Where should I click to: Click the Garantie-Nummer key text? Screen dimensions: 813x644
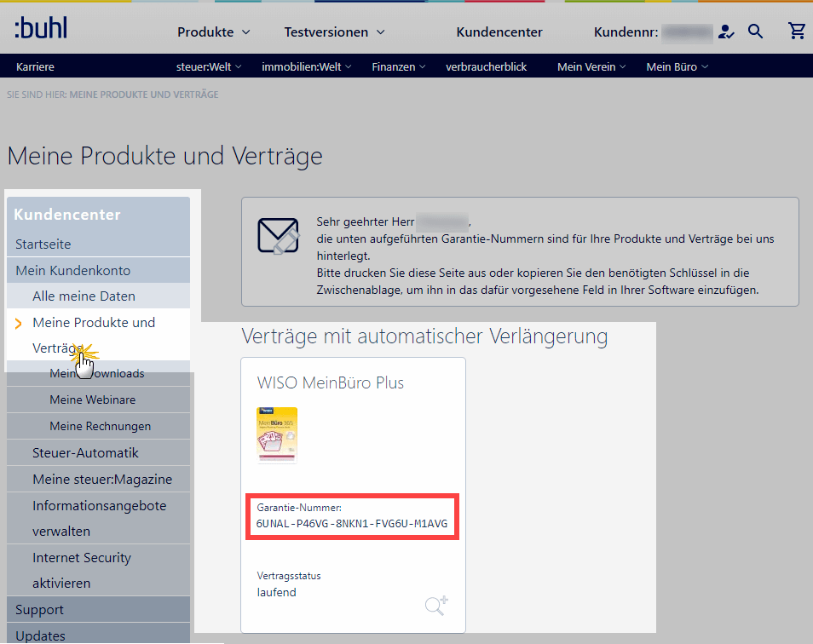click(x=352, y=523)
